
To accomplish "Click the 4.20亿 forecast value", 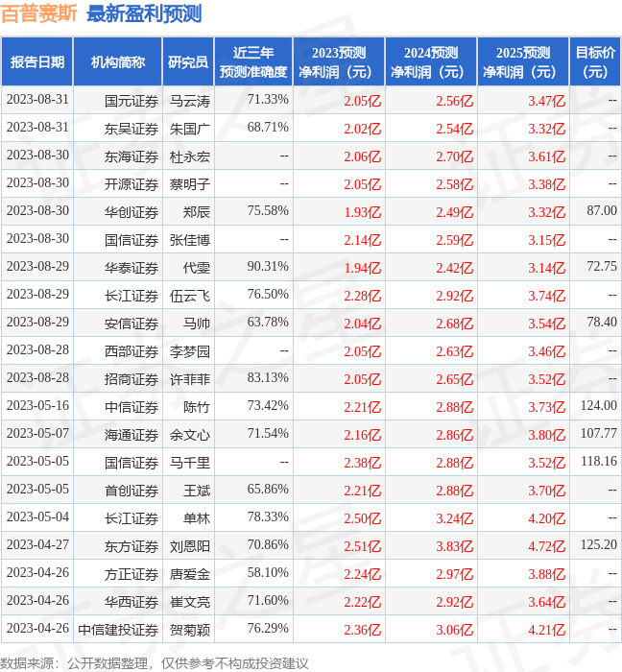I will [546, 518].
